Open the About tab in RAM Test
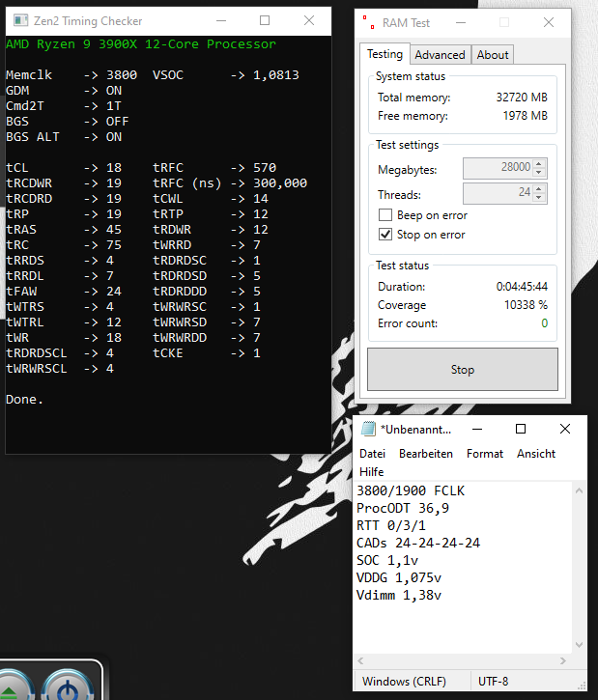Image resolution: width=598 pixels, height=700 pixels. tap(493, 55)
